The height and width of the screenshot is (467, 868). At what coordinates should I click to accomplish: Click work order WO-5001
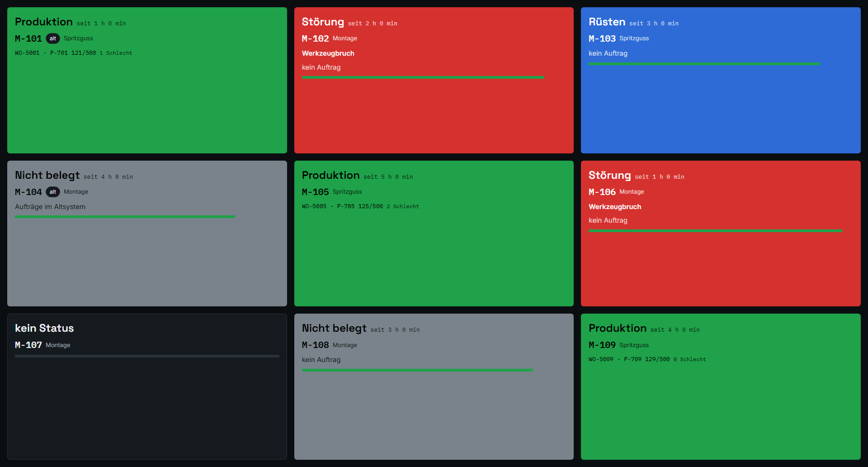27,53
